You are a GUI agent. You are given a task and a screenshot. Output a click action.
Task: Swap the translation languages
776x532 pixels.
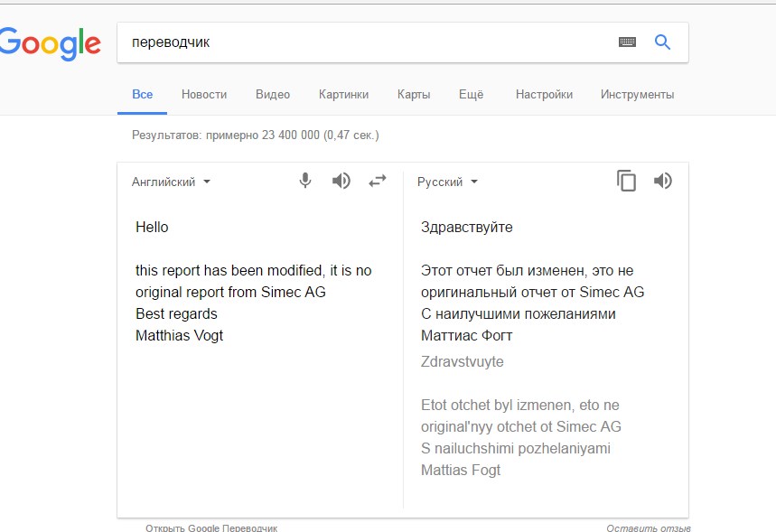[377, 181]
